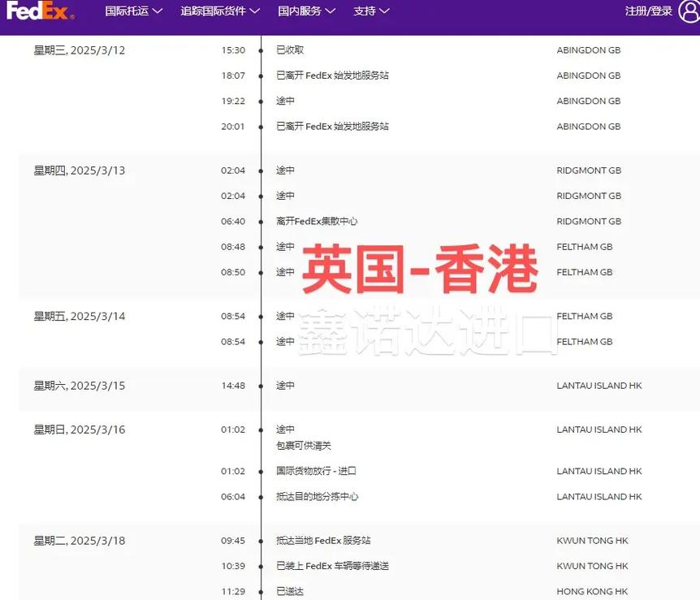Image resolution: width=700 pixels, height=600 pixels.
Task: Click the date label 星期二, 2025/3/18
Action: 79,540
